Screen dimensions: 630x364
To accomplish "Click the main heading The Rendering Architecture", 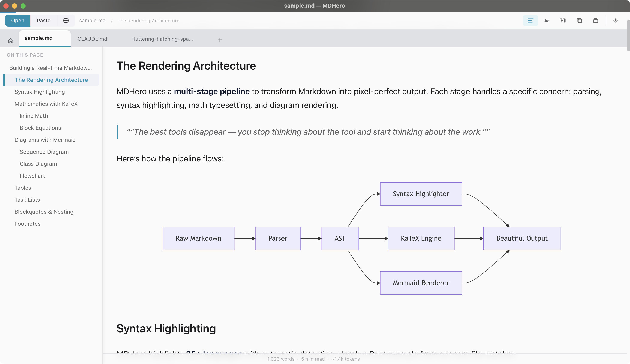I will pos(186,66).
